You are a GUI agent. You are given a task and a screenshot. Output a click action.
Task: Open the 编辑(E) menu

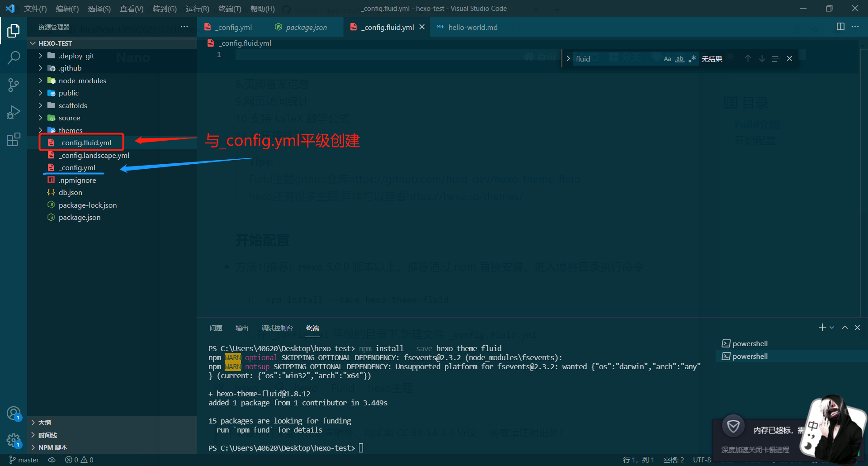point(67,9)
